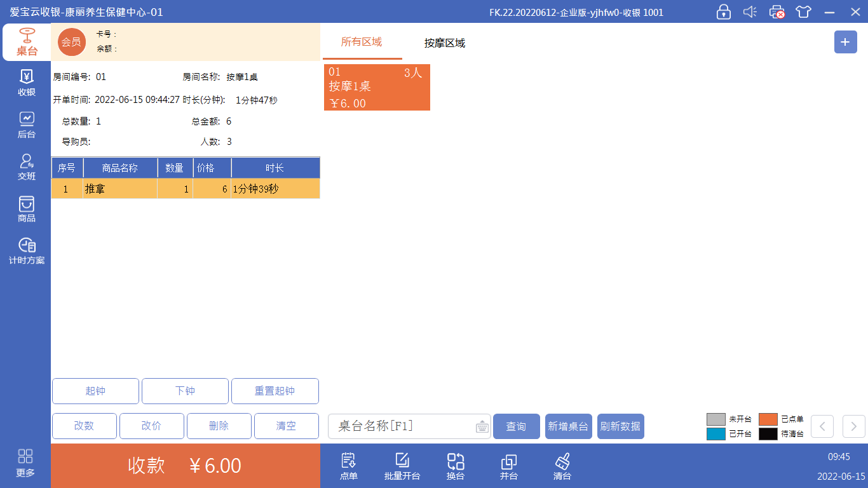Image resolution: width=868 pixels, height=488 pixels.
Task: Click the lock screen icon
Action: pos(723,11)
